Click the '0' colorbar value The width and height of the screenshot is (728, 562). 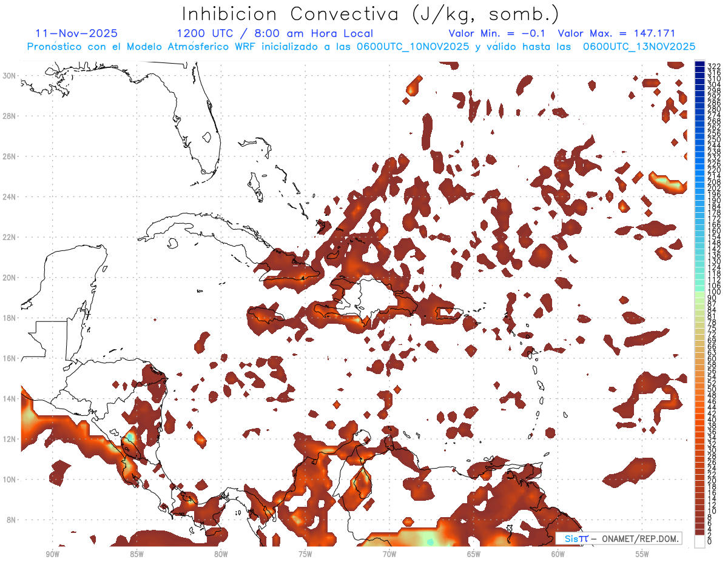pyautogui.click(x=710, y=542)
